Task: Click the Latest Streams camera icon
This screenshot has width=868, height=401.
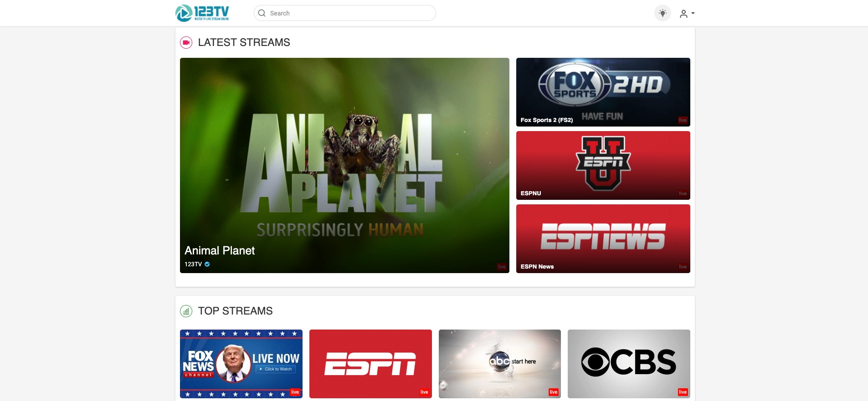Action: point(186,43)
